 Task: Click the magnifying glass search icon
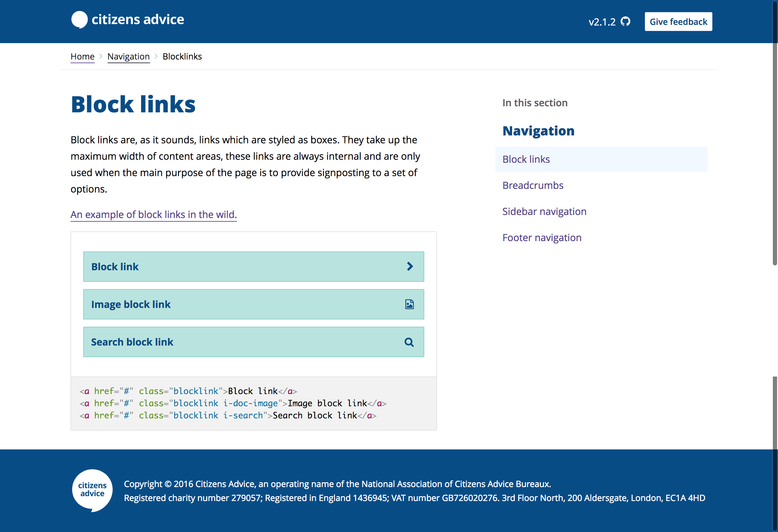409,342
